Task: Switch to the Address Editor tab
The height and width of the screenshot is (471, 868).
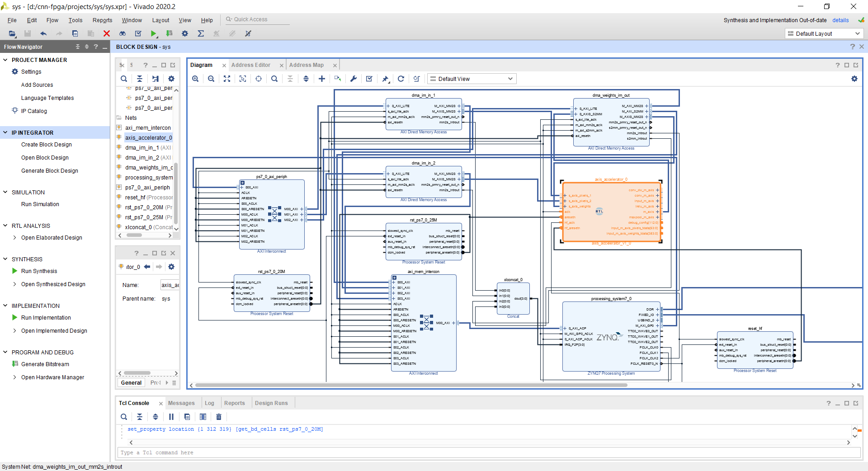Action: tap(251, 65)
